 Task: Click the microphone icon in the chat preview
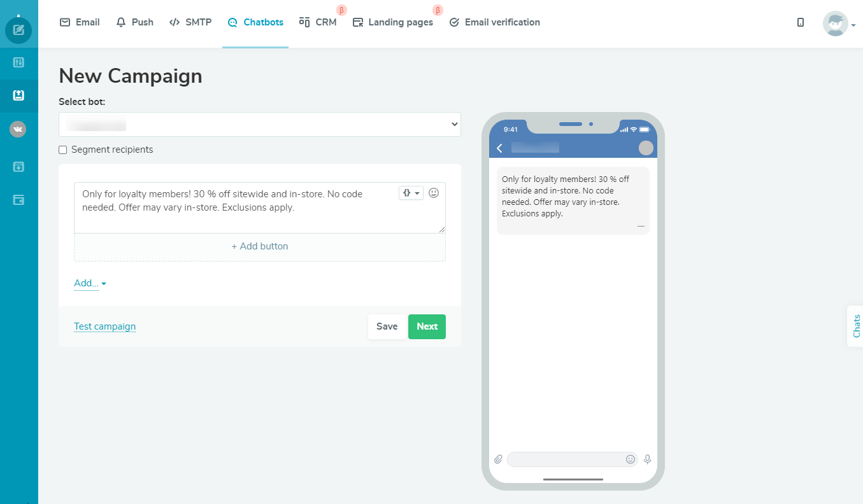[647, 459]
